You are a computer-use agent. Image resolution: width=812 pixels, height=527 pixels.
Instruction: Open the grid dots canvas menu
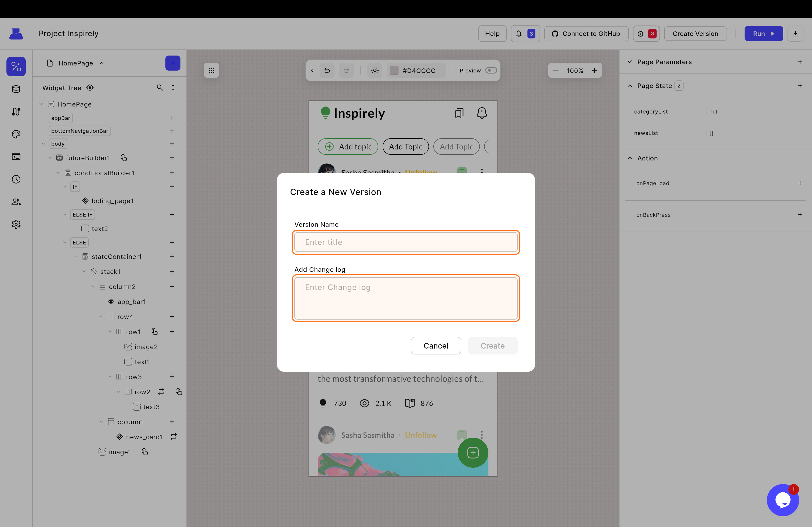pyautogui.click(x=211, y=70)
